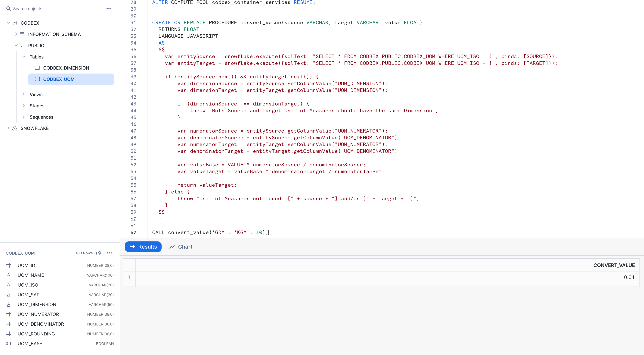
Task: Click the CODBEX_DIMENSION table icon
Action: pos(37,68)
